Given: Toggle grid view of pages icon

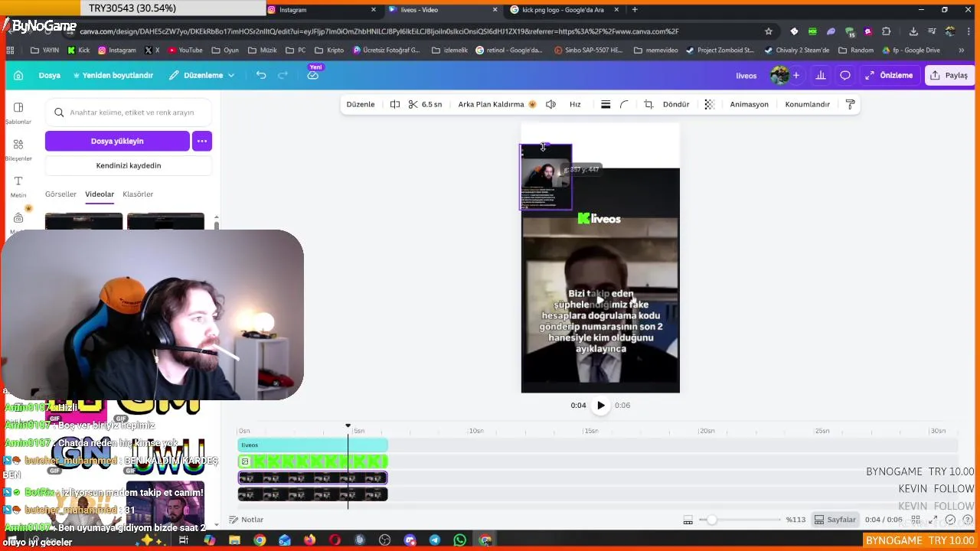Looking at the screenshot, I should [916, 520].
